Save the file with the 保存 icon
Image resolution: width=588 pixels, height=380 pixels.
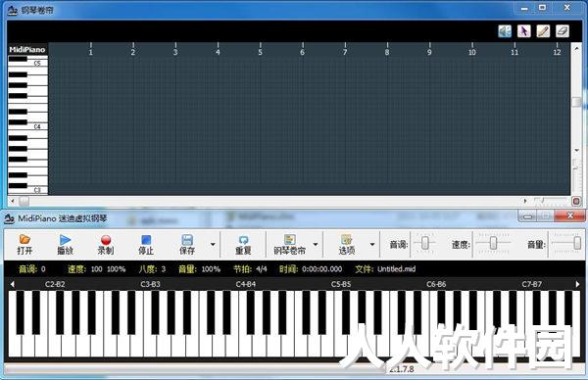click(x=187, y=244)
